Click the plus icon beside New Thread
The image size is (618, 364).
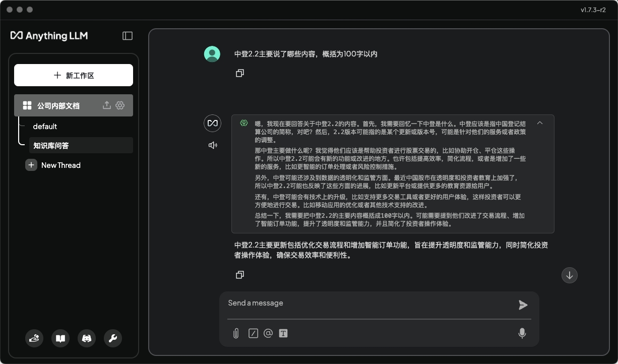click(31, 165)
